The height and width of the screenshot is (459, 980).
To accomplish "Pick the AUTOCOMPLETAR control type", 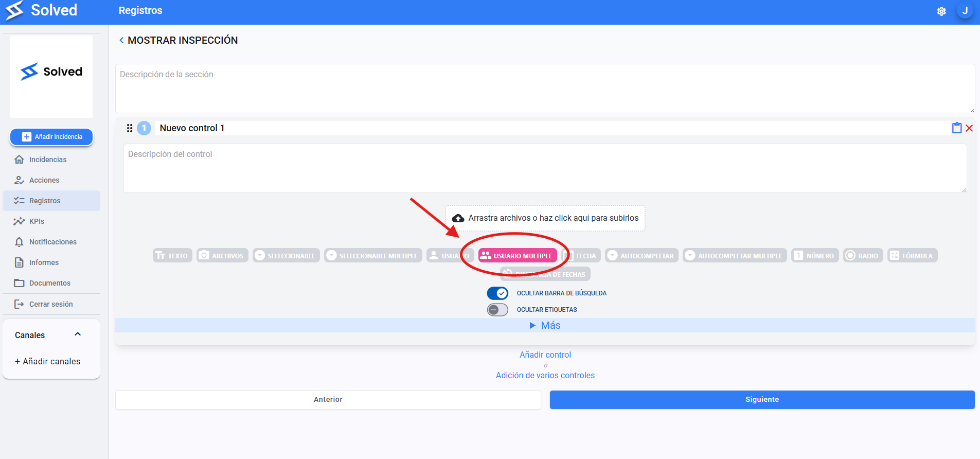I will click(x=642, y=256).
